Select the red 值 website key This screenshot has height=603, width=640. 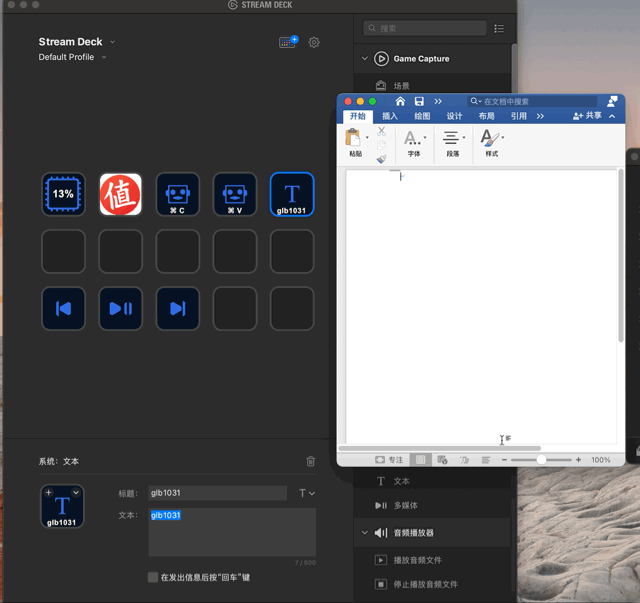point(120,194)
